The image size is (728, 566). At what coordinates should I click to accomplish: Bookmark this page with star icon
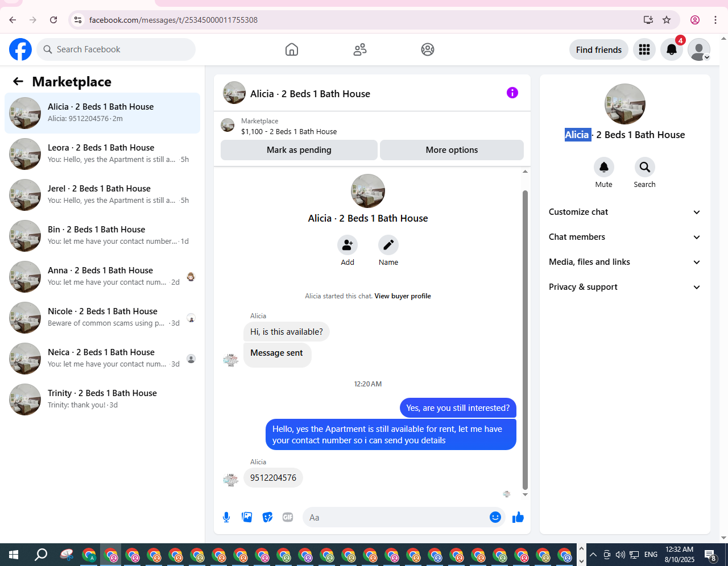pyautogui.click(x=667, y=20)
